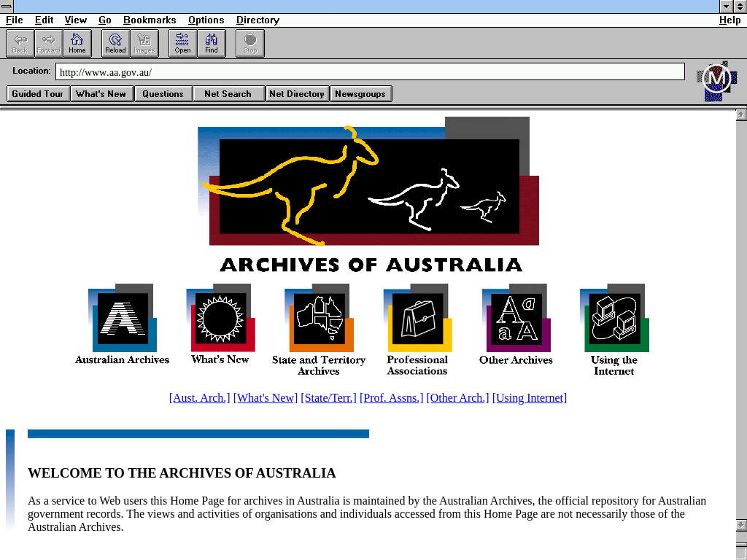Click the Open location toolbar icon
Screen dimensions: 747x560
(182, 43)
